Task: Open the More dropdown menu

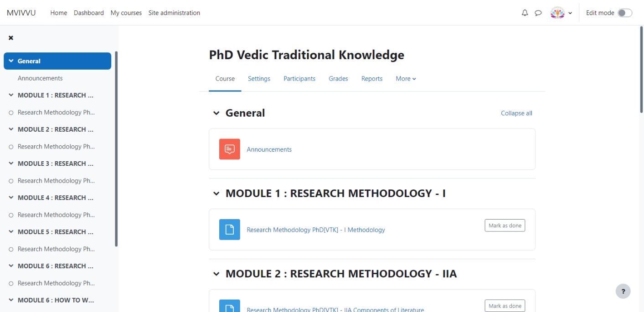Action: (x=406, y=78)
